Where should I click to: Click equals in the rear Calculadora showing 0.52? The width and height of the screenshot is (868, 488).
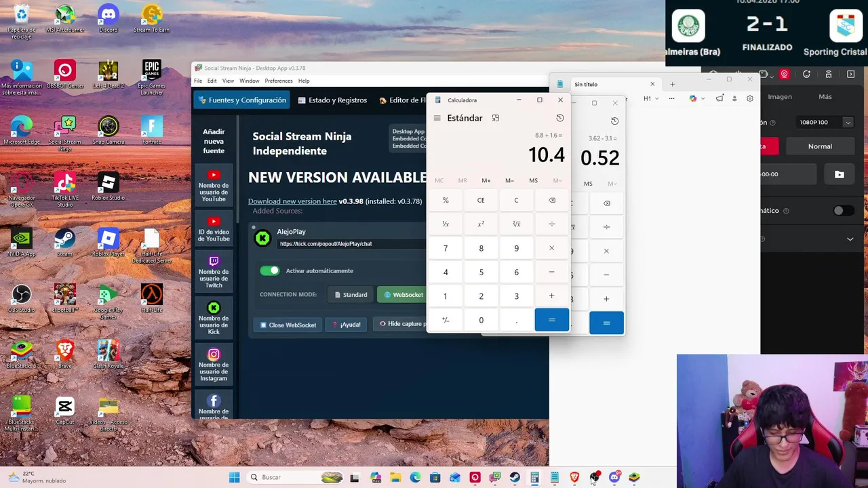pos(606,323)
